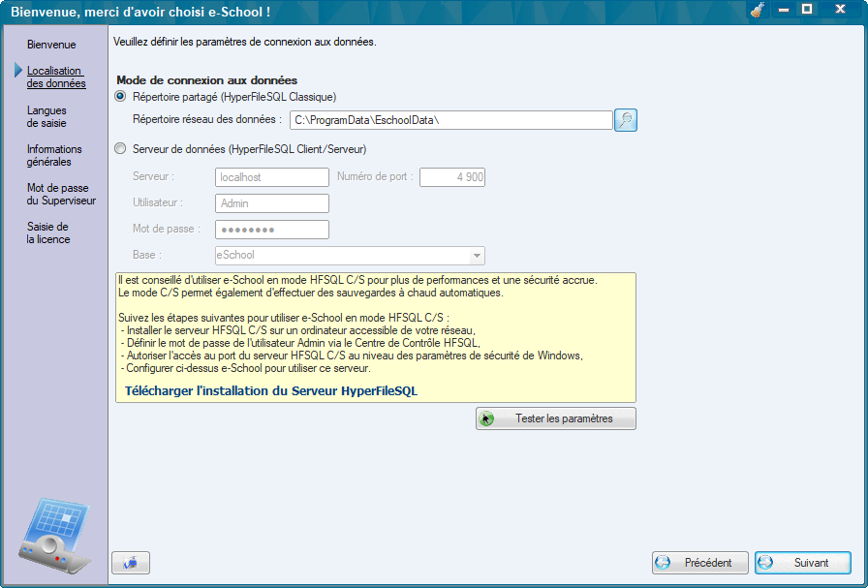Click the Répertoire réseau des données path field
The image size is (868, 588).
coord(451,120)
